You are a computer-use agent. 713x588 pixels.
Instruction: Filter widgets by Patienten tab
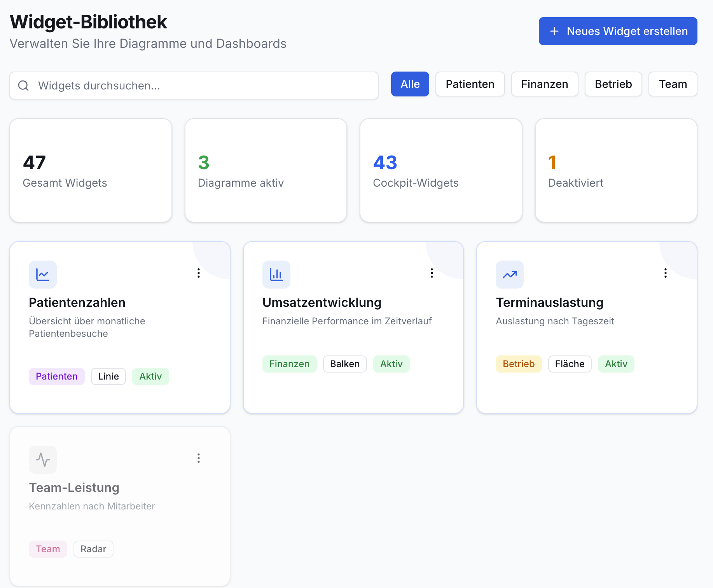click(470, 84)
